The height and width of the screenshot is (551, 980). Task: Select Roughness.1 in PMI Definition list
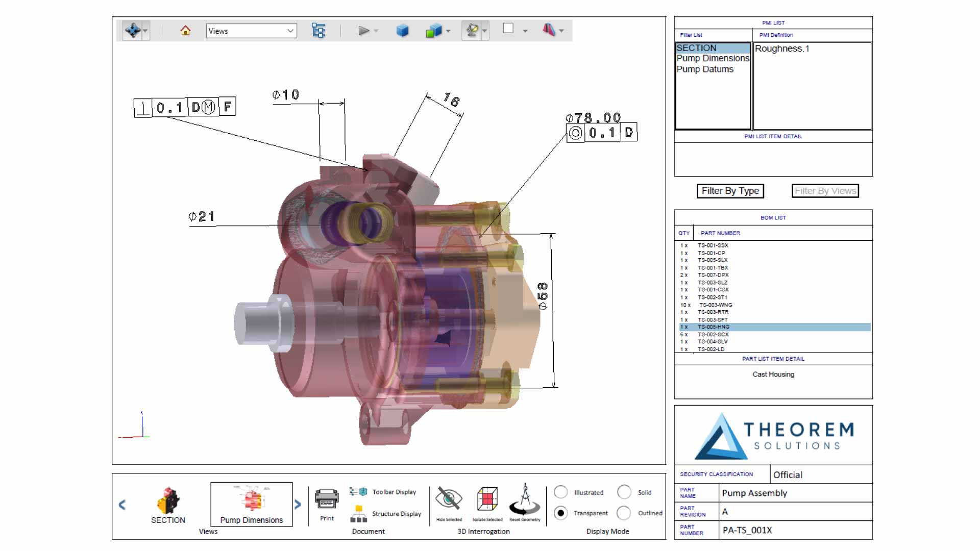tap(782, 48)
